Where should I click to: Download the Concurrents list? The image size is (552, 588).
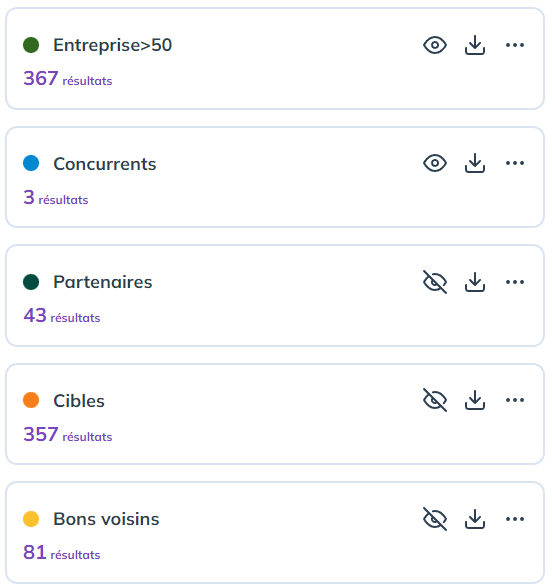point(475,163)
